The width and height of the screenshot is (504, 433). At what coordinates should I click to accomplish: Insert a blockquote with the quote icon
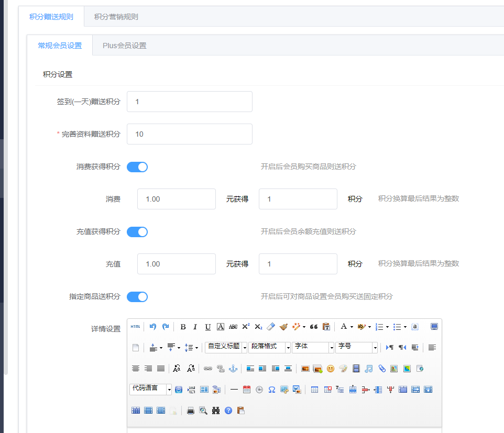[314, 327]
